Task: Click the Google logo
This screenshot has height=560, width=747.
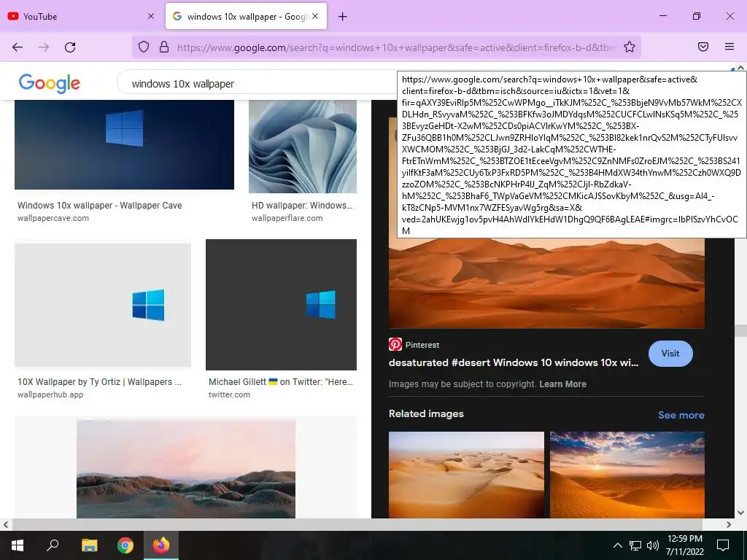Action: click(x=50, y=83)
